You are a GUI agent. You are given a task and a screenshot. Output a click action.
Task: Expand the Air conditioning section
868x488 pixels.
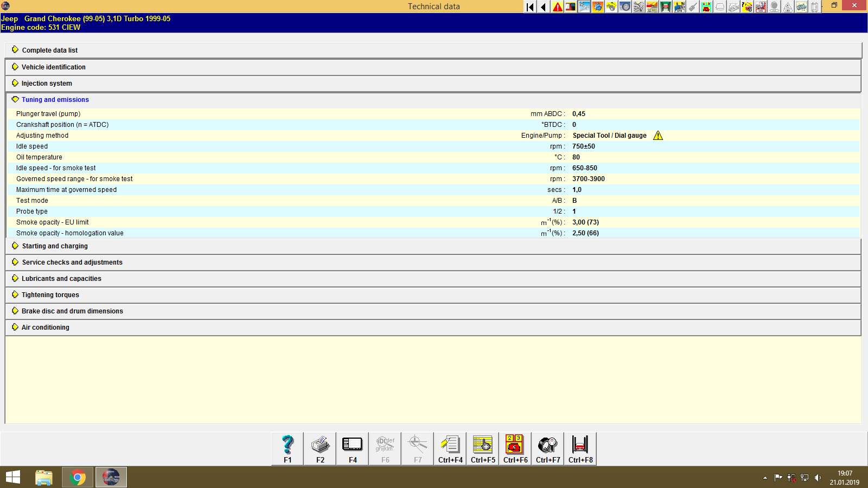(45, 327)
